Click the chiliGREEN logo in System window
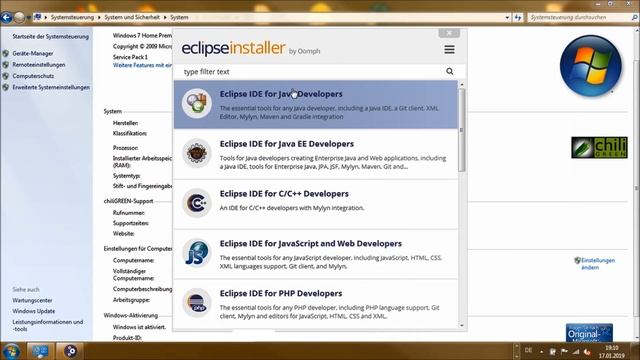640x360 pixels. tap(599, 147)
